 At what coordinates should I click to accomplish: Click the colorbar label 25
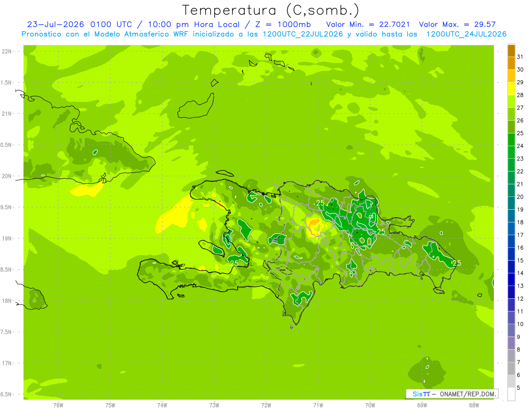point(520,133)
